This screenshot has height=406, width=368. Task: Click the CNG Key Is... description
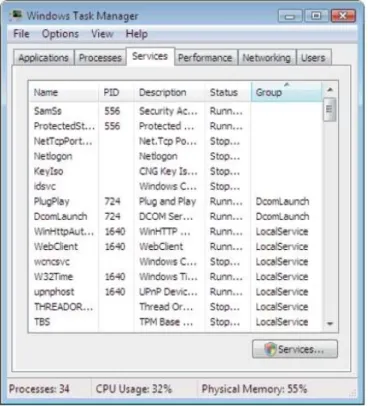[x=168, y=171]
